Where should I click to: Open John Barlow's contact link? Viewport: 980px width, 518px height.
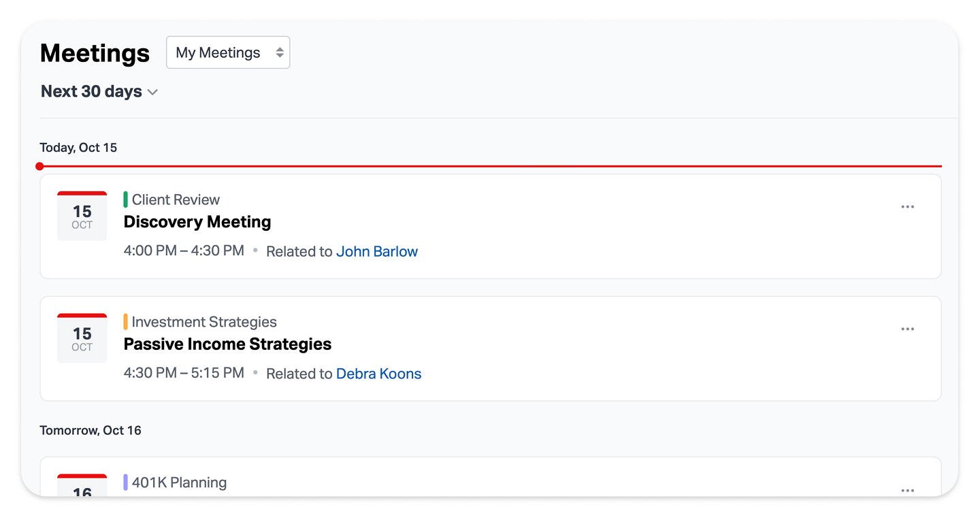click(377, 252)
